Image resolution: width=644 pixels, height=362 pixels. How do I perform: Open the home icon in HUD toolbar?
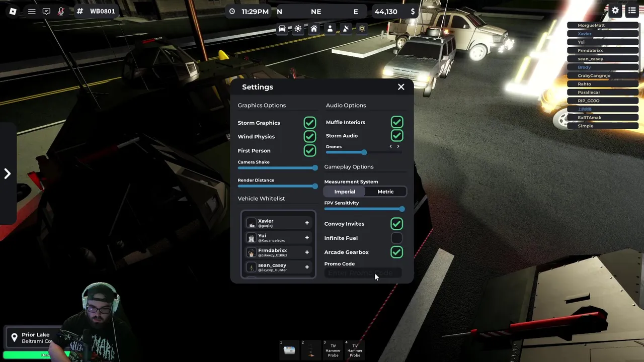click(x=314, y=29)
